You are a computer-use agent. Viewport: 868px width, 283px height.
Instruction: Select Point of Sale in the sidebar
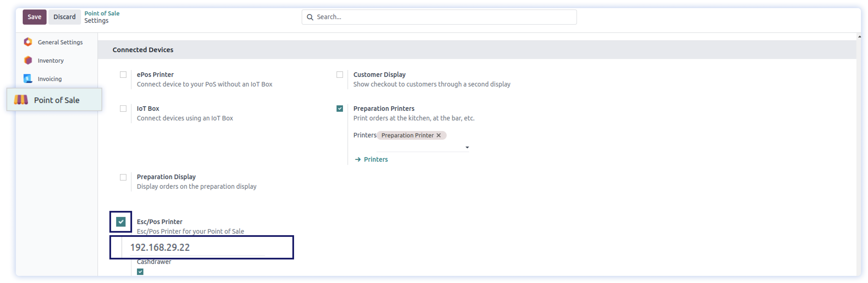coord(54,100)
